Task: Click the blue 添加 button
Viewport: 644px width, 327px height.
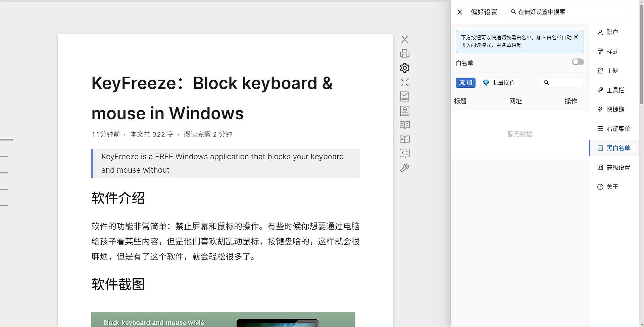Action: tap(465, 83)
